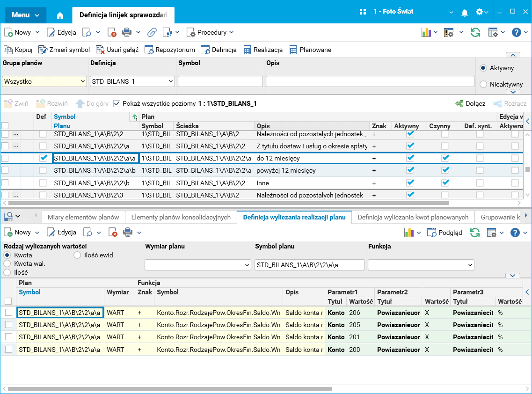Open the Repozytorium tool

[x=169, y=50]
